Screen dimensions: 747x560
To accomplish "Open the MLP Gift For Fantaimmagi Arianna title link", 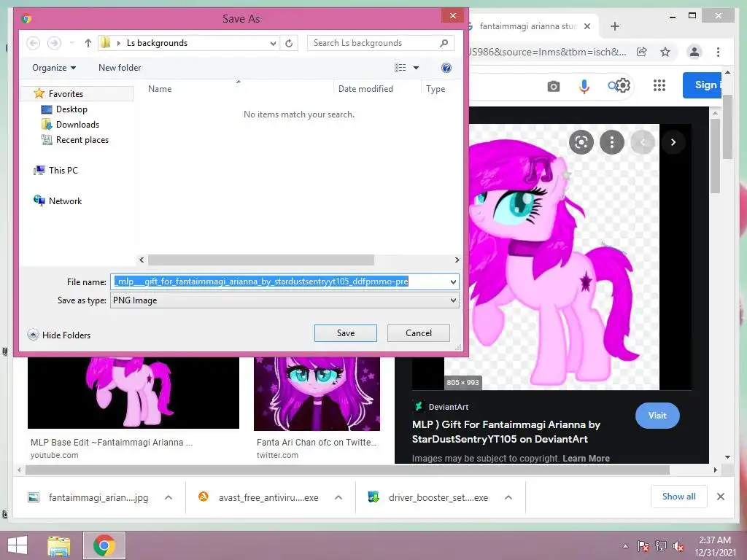I will [x=506, y=432].
